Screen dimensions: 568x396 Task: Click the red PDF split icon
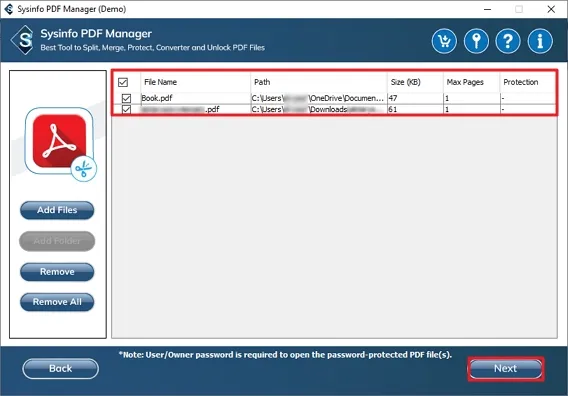tap(59, 141)
